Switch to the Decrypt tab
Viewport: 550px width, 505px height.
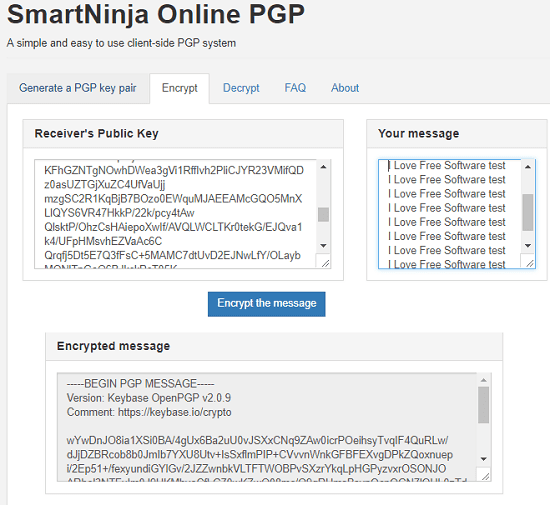(x=241, y=88)
